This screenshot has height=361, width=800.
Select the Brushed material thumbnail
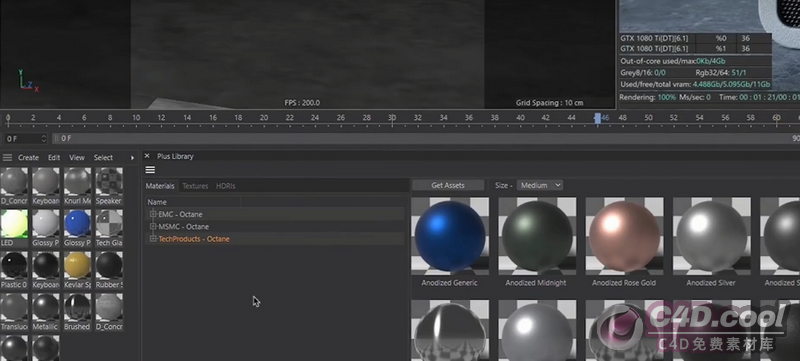(x=78, y=307)
